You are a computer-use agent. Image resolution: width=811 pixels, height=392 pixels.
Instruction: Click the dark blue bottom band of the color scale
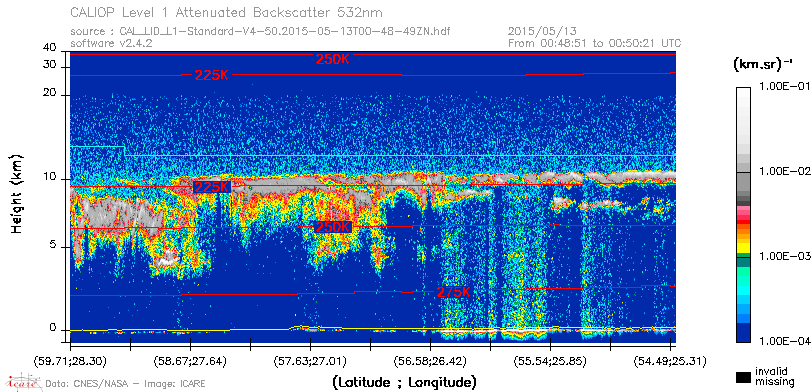click(x=743, y=333)
